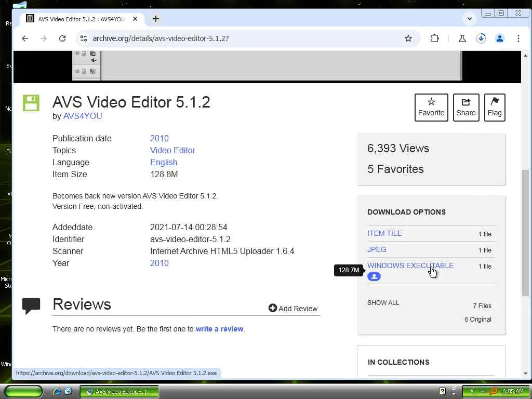The width and height of the screenshot is (532, 399).
Task: Open the English language link
Action: 164,162
